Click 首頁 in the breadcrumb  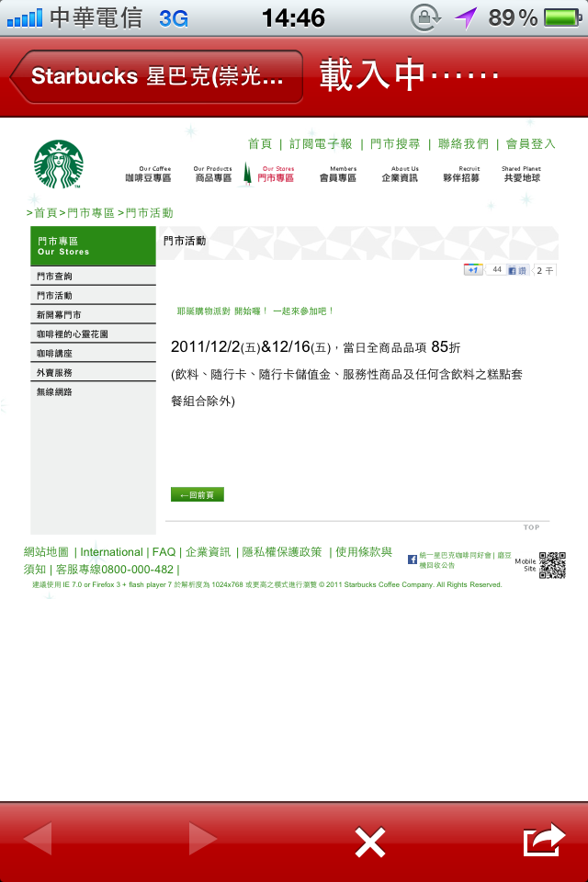(x=46, y=213)
